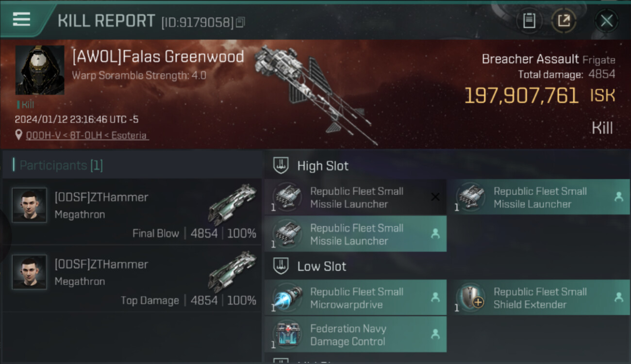Open the hamburger menu icon

21,19
